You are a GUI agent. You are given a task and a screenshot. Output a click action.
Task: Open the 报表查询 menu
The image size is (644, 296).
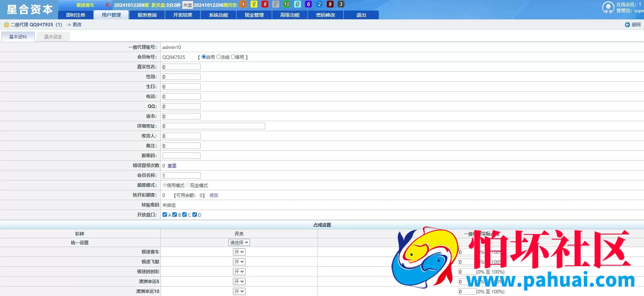[x=147, y=15]
